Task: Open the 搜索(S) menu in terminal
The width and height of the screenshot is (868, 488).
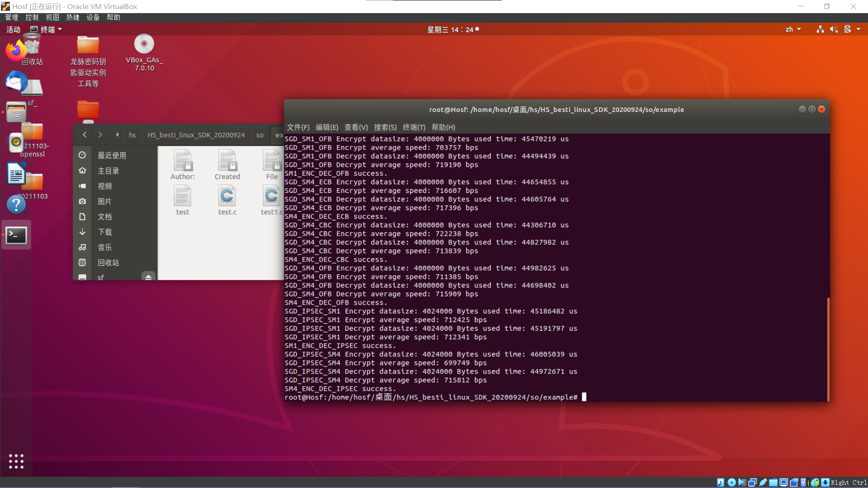Action: [x=385, y=127]
